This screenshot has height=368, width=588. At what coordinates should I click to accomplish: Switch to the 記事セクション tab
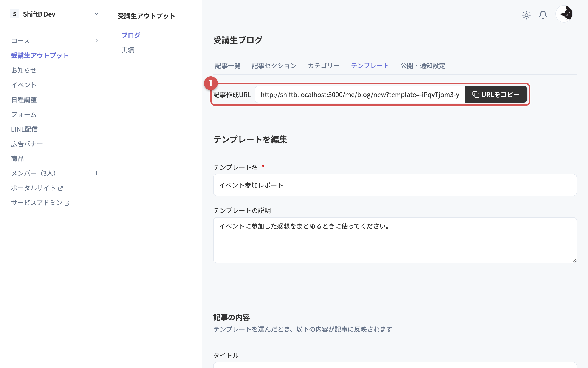click(x=274, y=66)
